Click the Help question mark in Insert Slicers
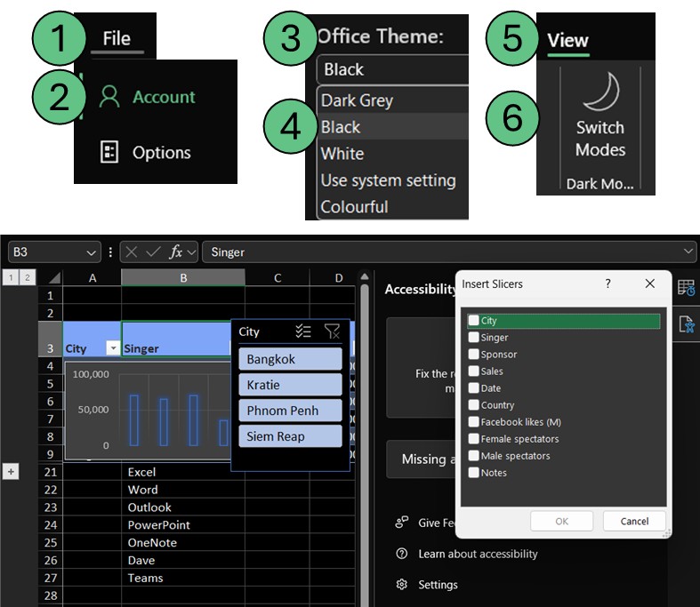This screenshot has height=607, width=700. coord(607,284)
